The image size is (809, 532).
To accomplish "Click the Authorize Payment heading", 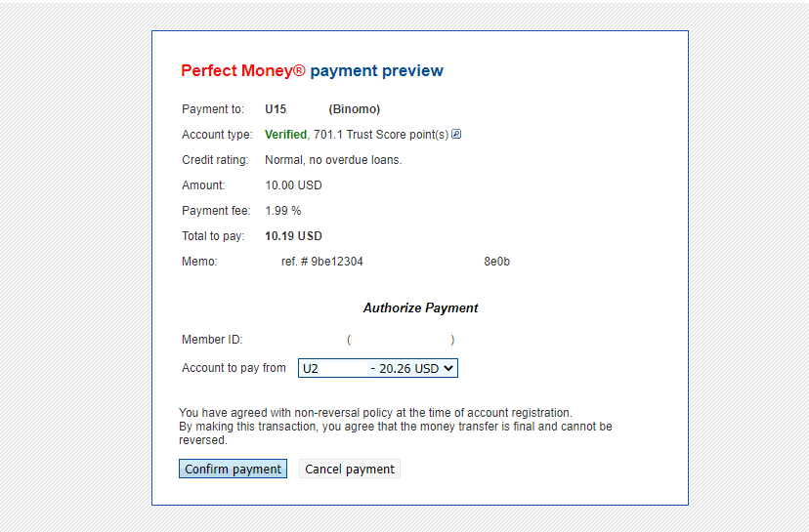I will (x=420, y=308).
